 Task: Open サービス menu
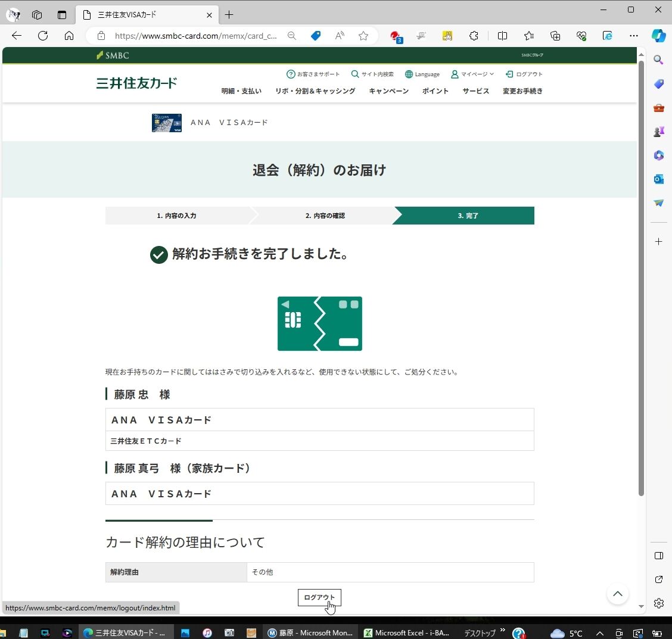click(476, 91)
